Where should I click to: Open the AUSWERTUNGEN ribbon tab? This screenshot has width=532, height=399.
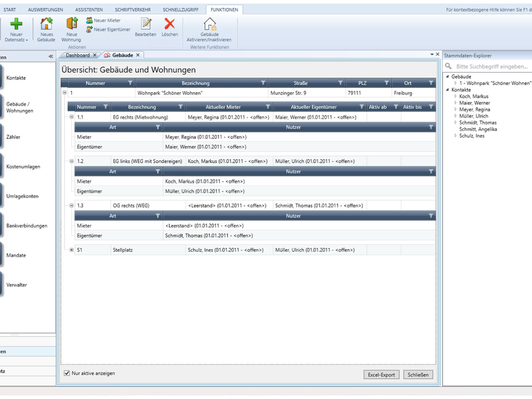click(46, 9)
